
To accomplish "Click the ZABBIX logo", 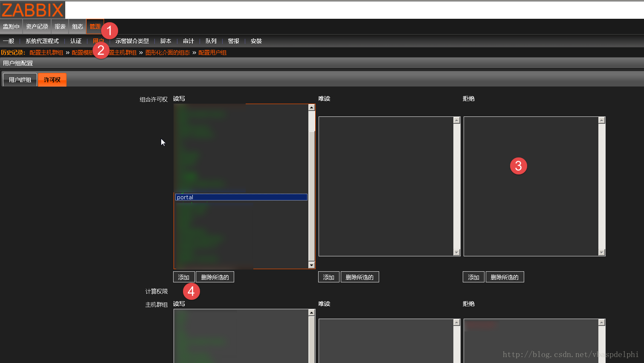I will (32, 10).
